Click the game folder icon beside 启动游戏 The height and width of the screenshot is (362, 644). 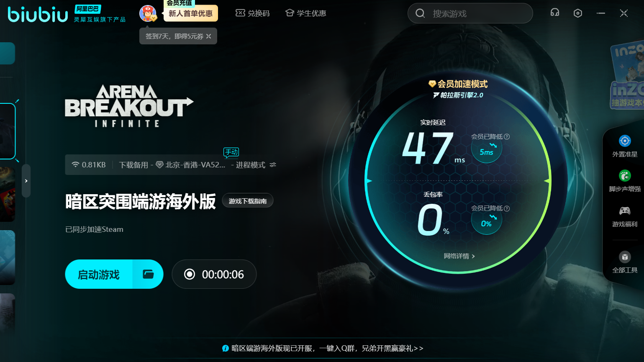(x=148, y=275)
